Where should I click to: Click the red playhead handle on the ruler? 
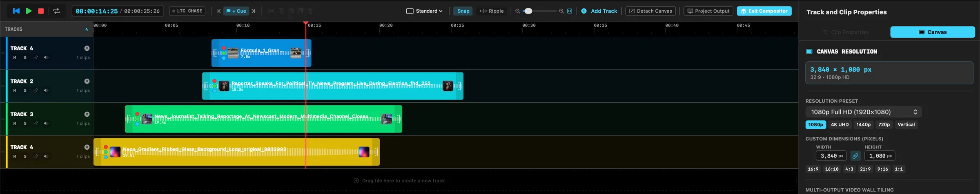click(305, 23)
